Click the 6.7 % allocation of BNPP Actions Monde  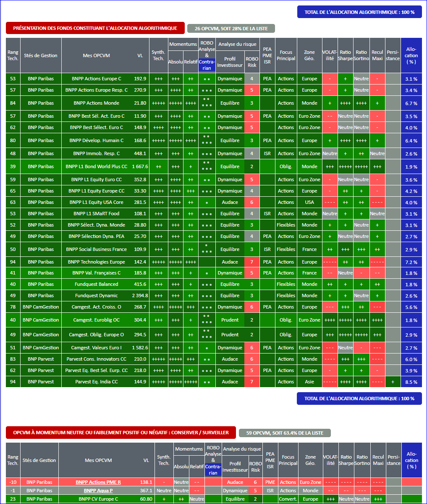pyautogui.click(x=411, y=103)
